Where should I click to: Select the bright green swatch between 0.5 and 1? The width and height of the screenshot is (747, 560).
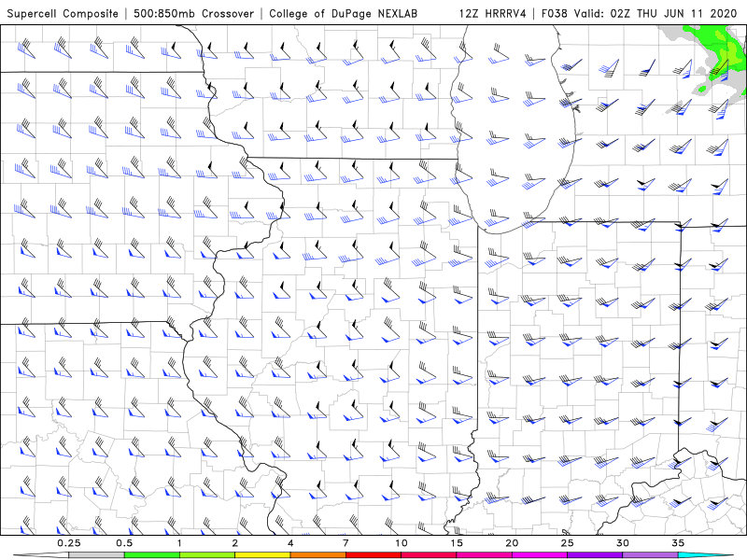[x=151, y=555]
